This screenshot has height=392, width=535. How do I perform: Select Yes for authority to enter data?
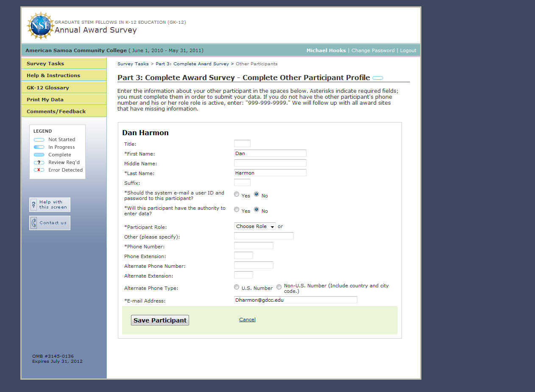click(237, 209)
